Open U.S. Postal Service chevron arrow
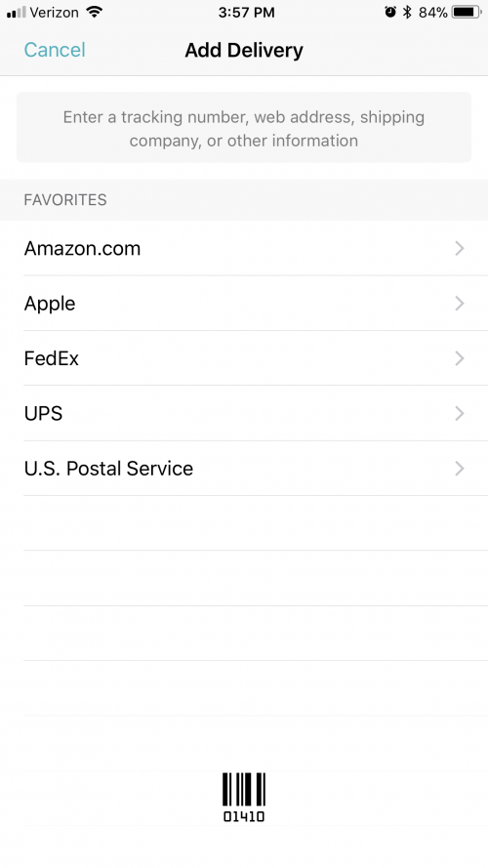This screenshot has width=488, height=868. click(x=460, y=469)
